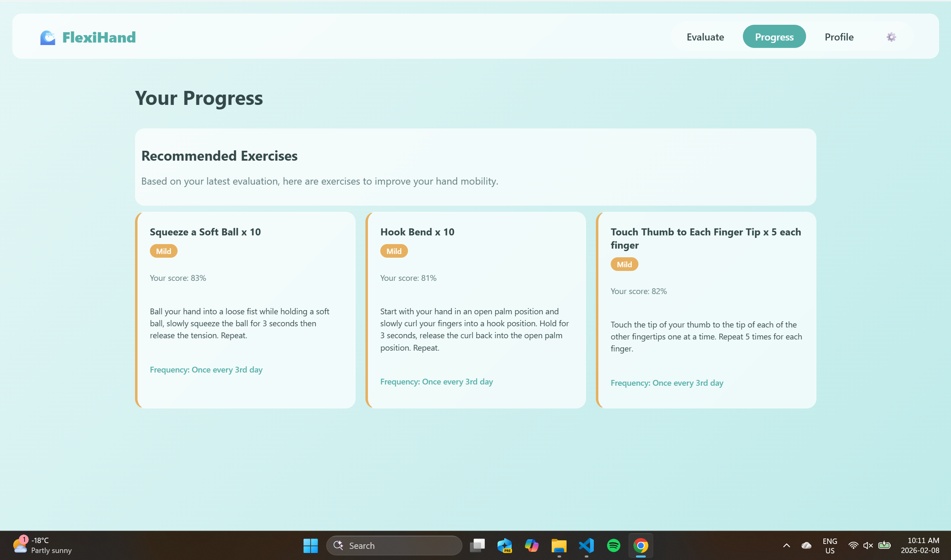Click the Mild badge under Touch Thumb exercise
The height and width of the screenshot is (560, 951).
point(624,264)
